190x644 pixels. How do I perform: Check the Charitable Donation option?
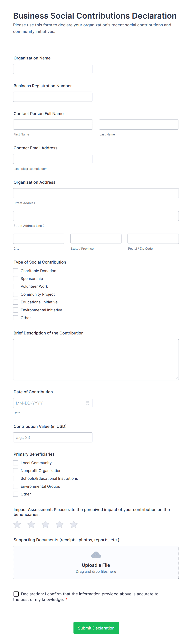[16, 271]
